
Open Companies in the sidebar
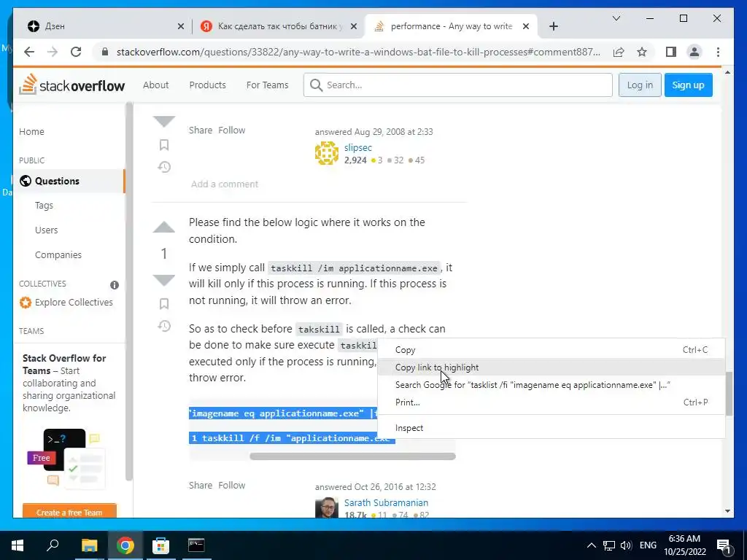(58, 254)
